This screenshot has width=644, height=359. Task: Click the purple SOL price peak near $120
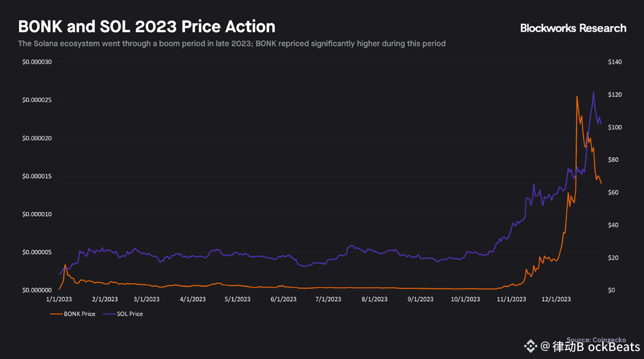point(593,93)
